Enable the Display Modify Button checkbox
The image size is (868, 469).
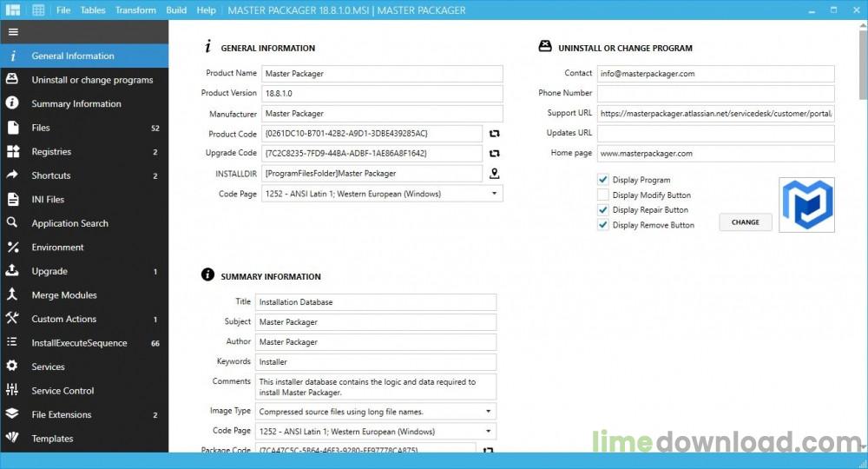[x=603, y=195]
